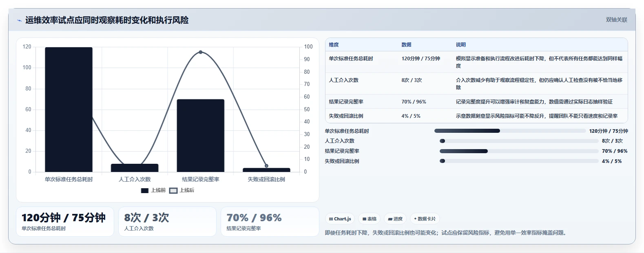This screenshot has height=253, width=644.
Task: Click the 维度 column header
Action: coord(334,45)
